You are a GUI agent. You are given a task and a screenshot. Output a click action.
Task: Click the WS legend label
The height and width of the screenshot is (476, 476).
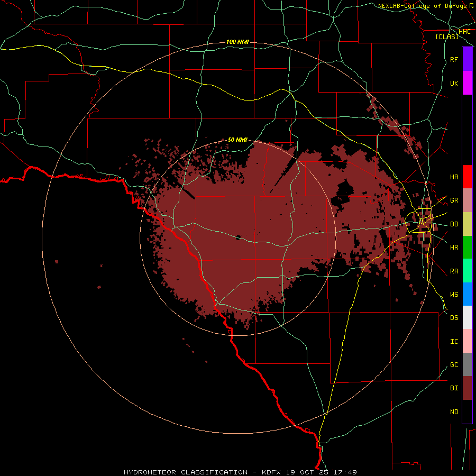454,295
